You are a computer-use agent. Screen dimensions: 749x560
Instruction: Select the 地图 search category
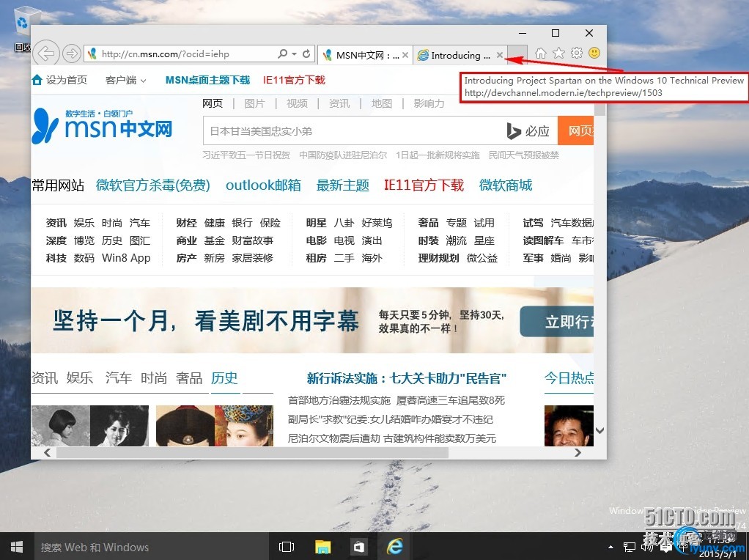tap(382, 103)
